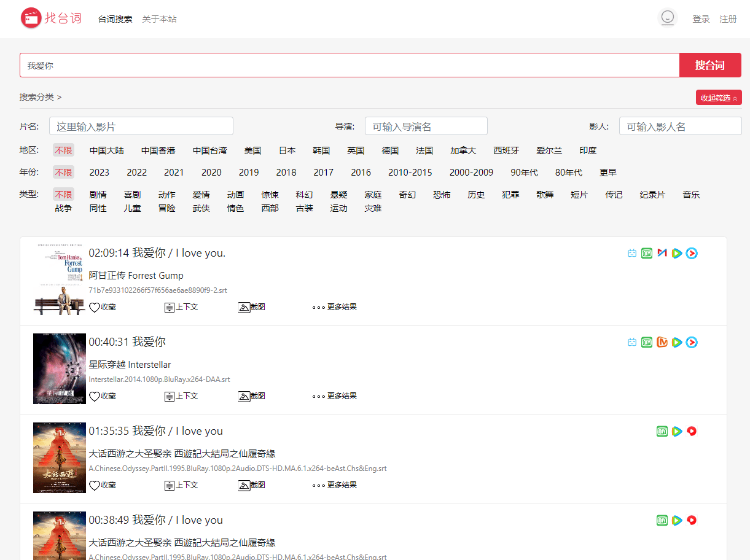The height and width of the screenshot is (560, 750).
Task: Click the 找台词 site logo
Action: [x=52, y=18]
